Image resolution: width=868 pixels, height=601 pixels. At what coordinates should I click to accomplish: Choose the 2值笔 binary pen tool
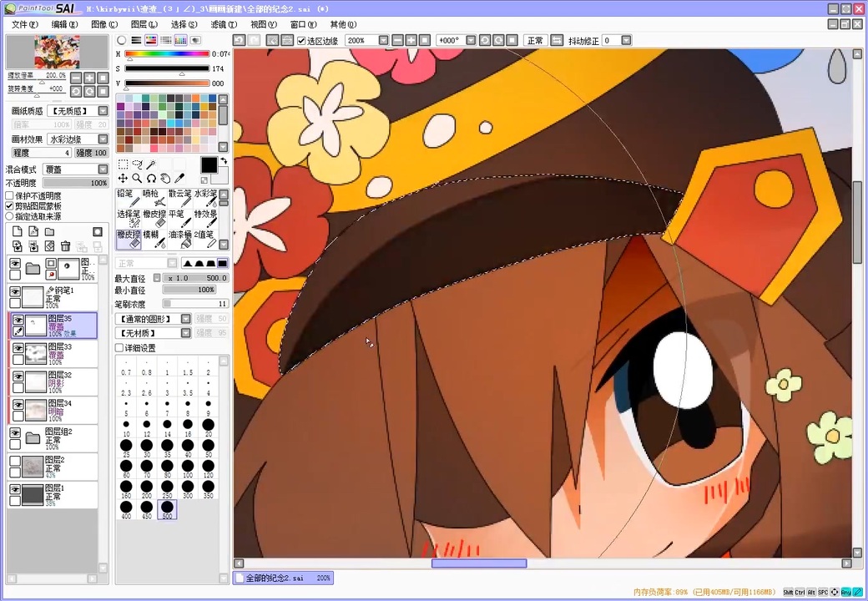click(x=204, y=239)
